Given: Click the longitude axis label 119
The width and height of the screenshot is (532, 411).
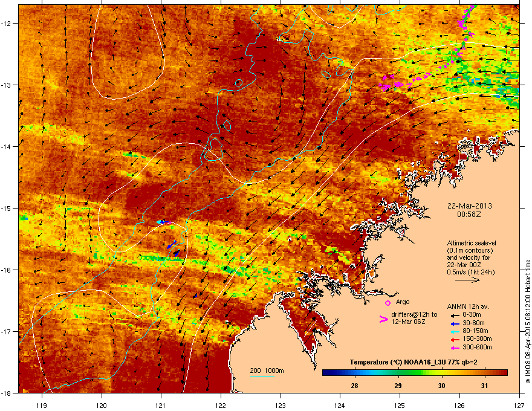Looking at the screenshot, I should pos(42,405).
